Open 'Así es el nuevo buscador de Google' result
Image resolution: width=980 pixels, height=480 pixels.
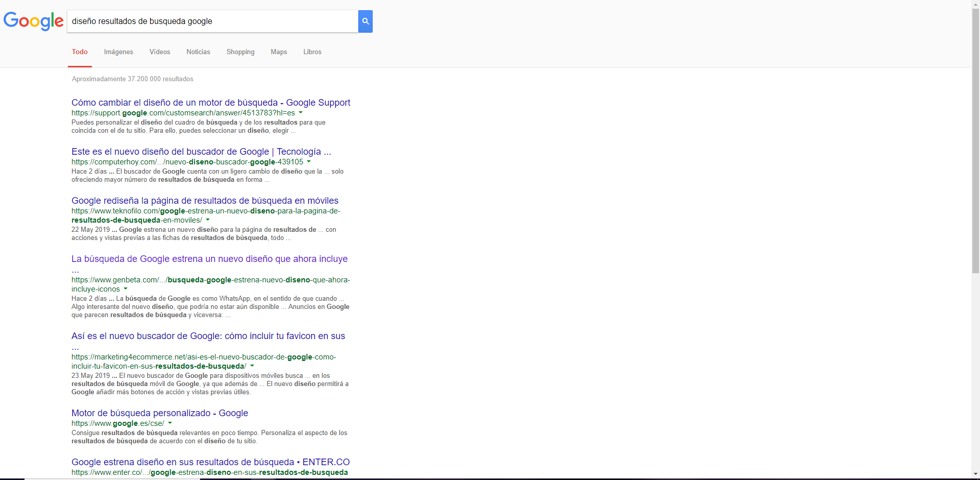[x=208, y=336]
